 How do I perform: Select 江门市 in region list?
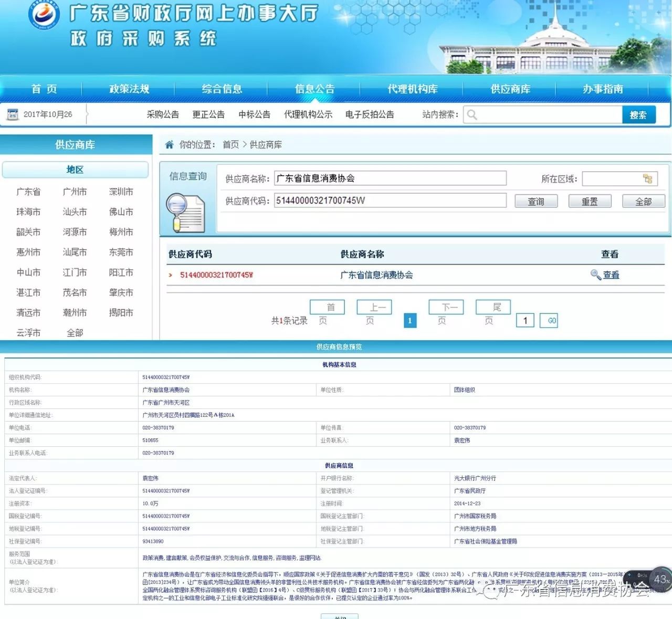point(75,272)
